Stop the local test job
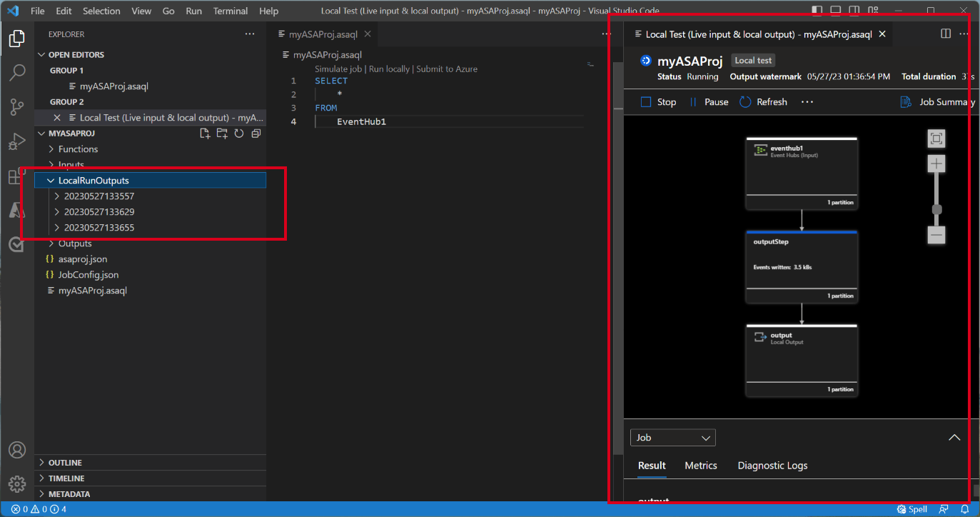 click(x=658, y=101)
